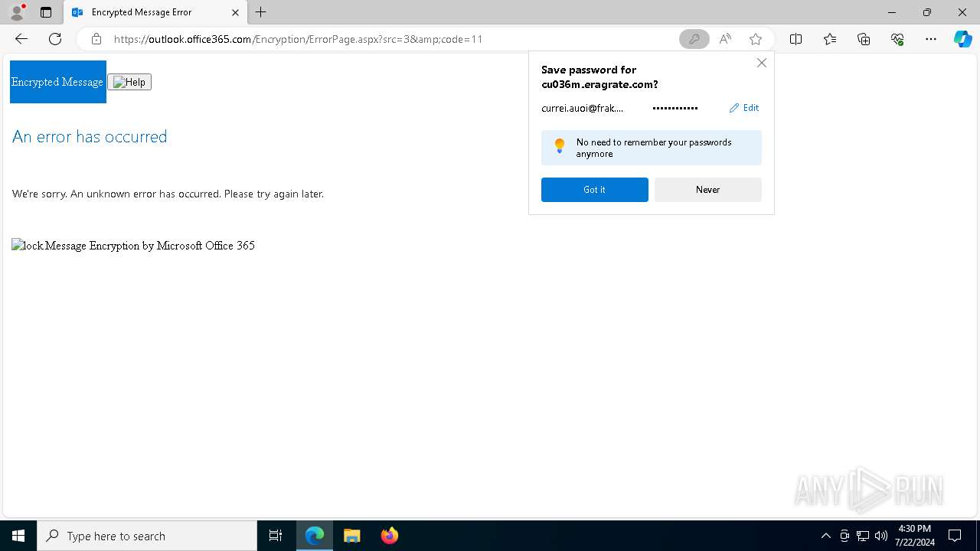
Task: Click the taskbar search box
Action: pos(147,536)
